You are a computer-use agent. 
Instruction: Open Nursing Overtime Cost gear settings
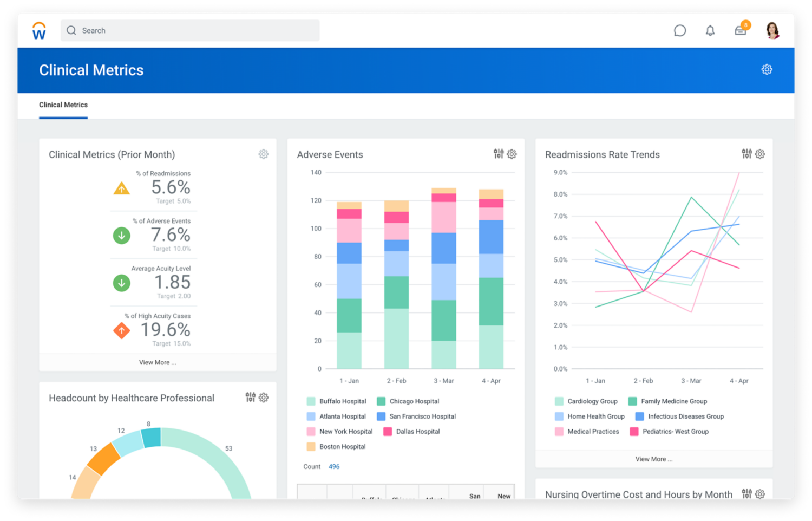tap(760, 494)
